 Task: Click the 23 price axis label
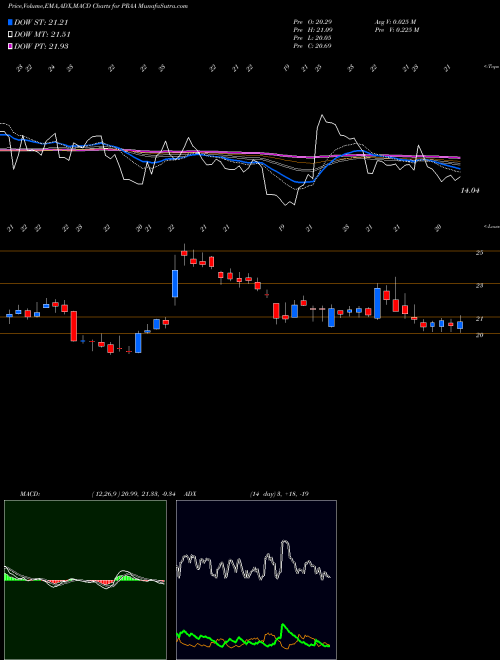pos(479,285)
